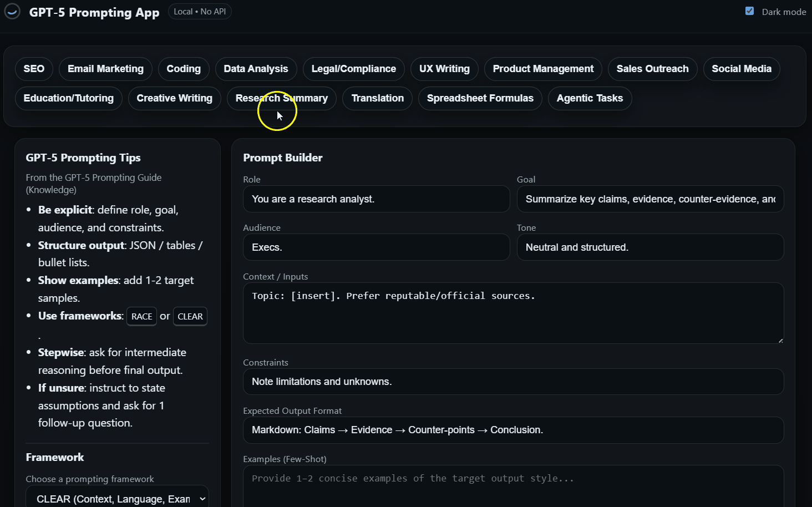This screenshot has height=507, width=812.
Task: Disable the Dark mode checkbox
Action: 749,11
